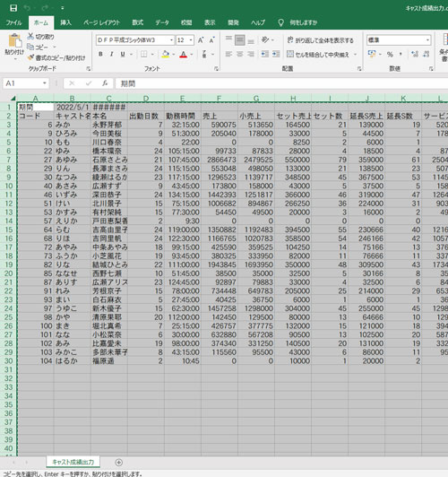Align text left in the cell
448x477 pixels.
[228, 54]
